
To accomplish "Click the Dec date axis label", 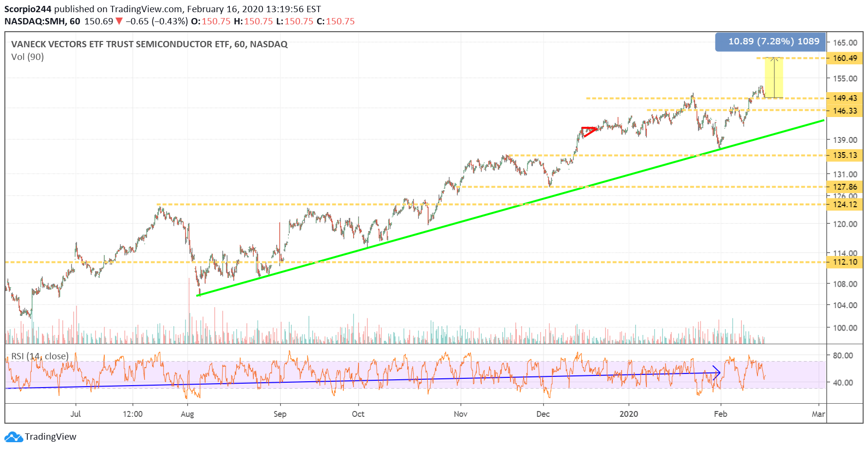I will (543, 414).
